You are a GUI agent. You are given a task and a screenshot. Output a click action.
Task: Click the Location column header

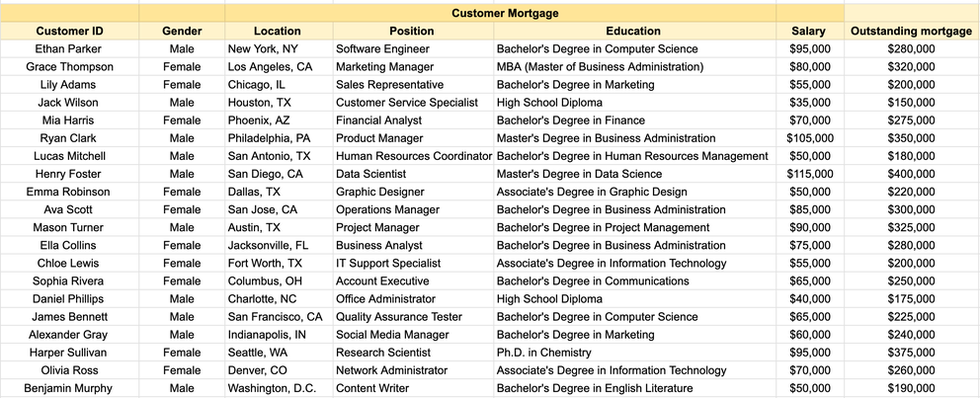[277, 31]
